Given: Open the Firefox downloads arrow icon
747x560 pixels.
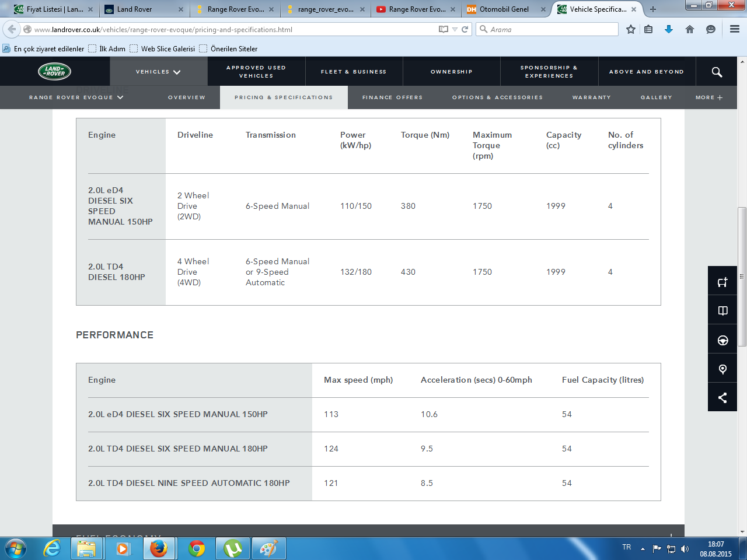Looking at the screenshot, I should pos(669,29).
